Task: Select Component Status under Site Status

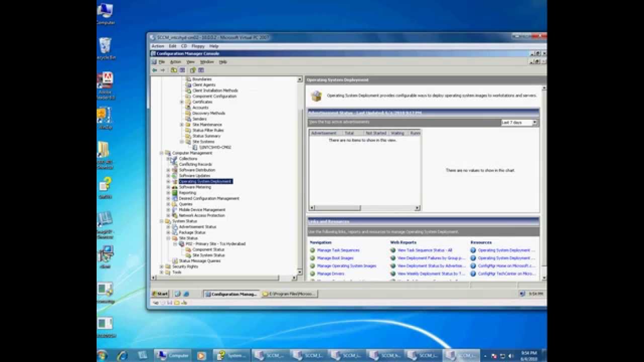Action: point(208,249)
